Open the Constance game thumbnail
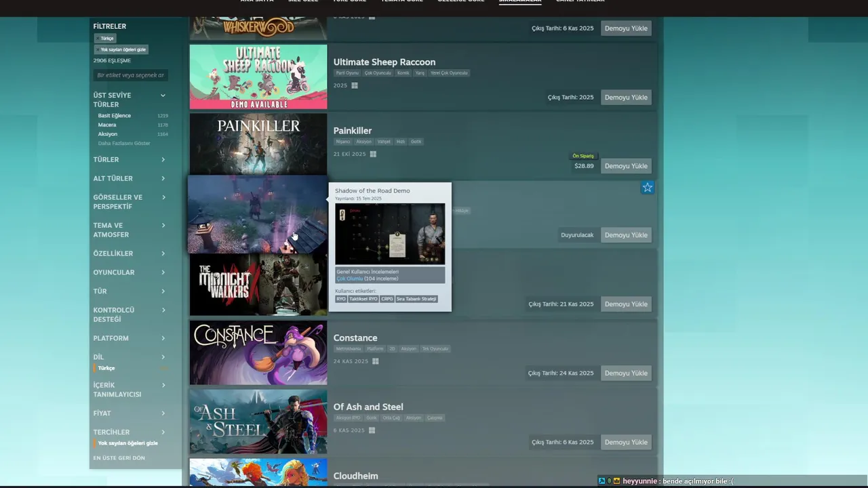The width and height of the screenshot is (868, 488). tap(258, 352)
